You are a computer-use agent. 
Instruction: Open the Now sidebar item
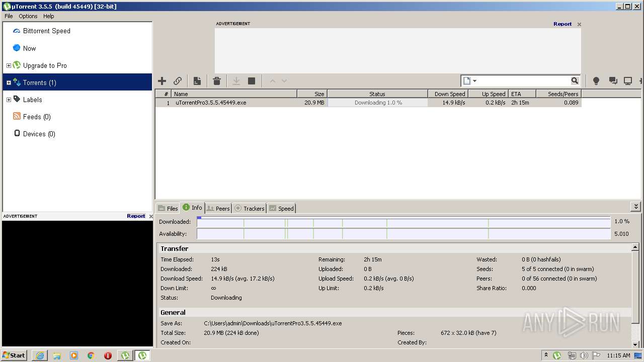[x=29, y=48]
